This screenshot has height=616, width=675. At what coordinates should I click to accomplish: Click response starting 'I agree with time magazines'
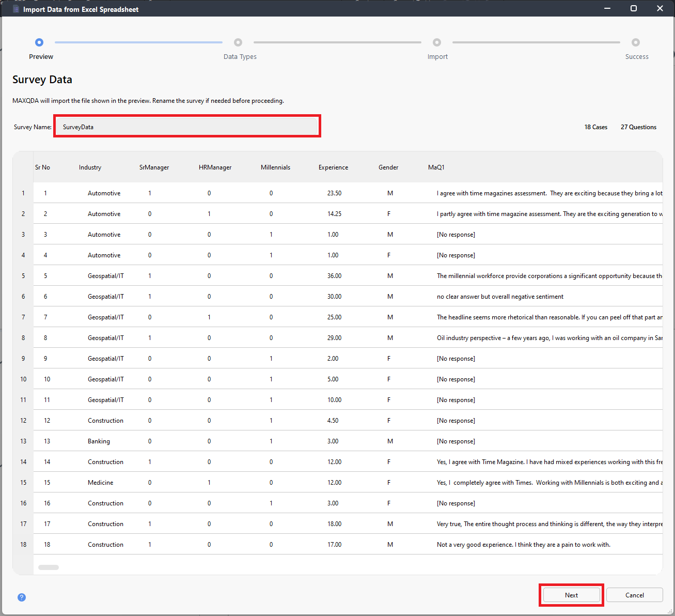coord(550,193)
